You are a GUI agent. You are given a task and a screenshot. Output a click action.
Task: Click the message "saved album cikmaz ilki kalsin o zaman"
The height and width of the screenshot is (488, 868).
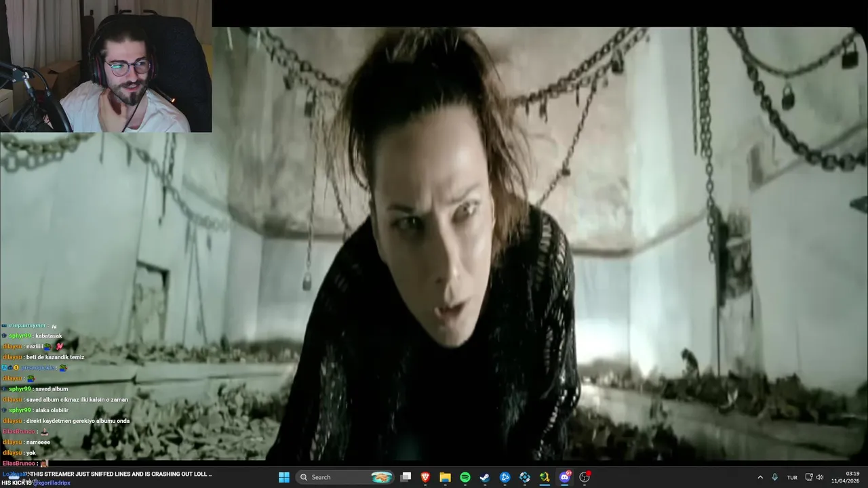coord(77,400)
